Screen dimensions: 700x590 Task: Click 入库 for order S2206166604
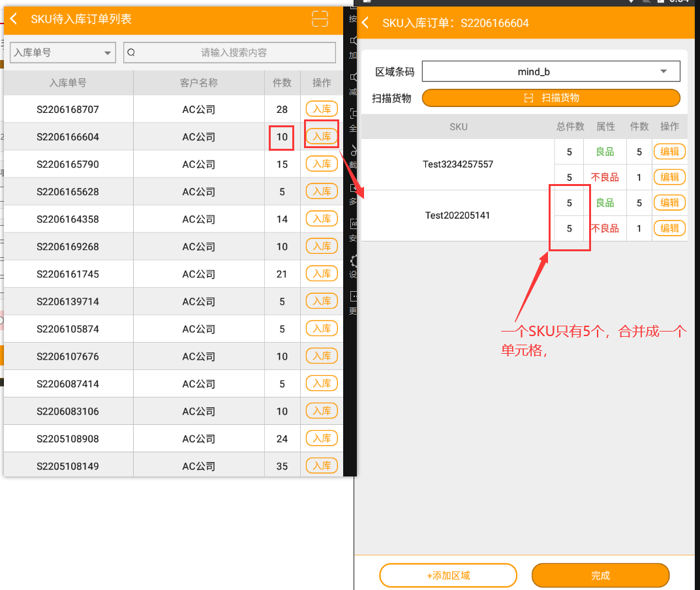pyautogui.click(x=322, y=136)
